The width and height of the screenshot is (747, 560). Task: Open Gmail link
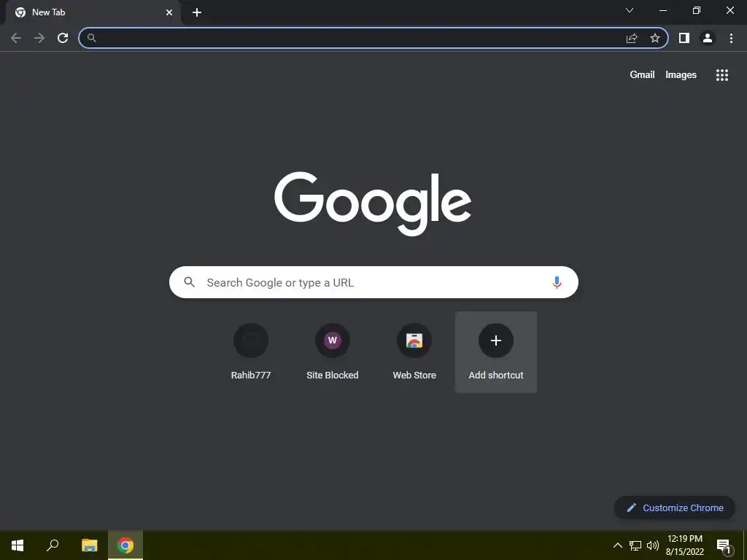click(x=642, y=75)
